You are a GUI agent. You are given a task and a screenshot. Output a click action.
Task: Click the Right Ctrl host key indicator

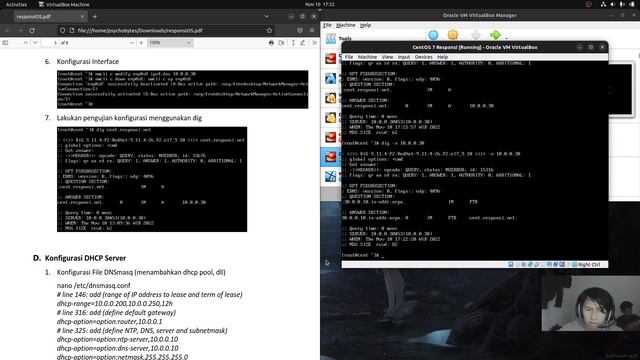[x=589, y=264]
